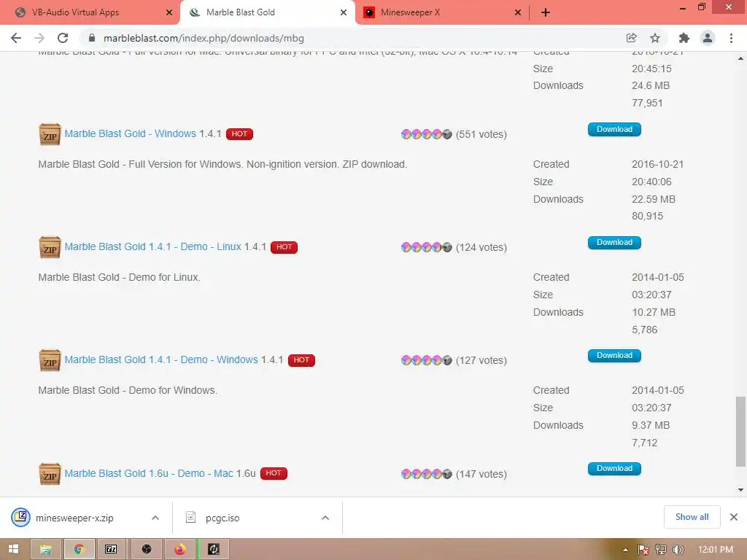Show all downloads

[692, 517]
